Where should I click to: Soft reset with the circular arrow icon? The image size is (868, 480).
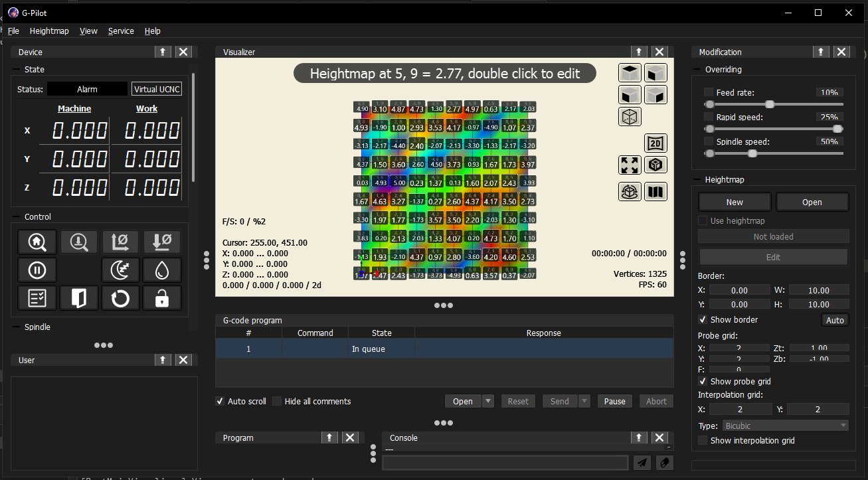(x=120, y=297)
